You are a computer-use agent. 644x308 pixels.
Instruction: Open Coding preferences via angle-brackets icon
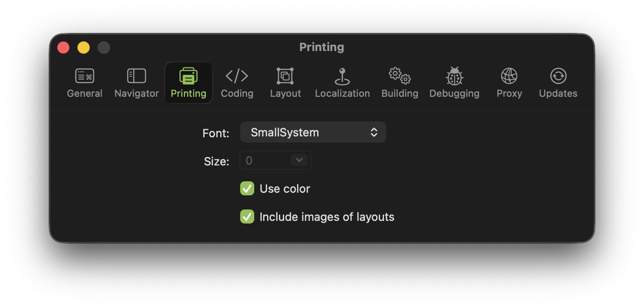click(237, 77)
